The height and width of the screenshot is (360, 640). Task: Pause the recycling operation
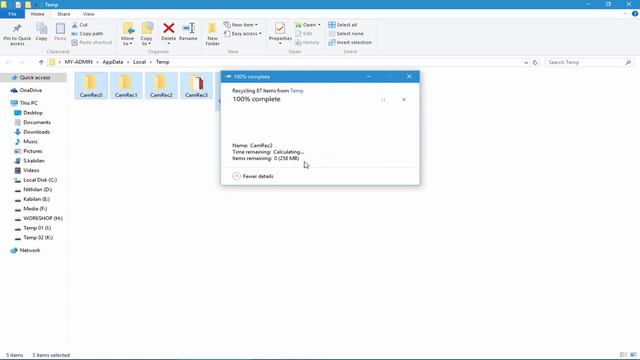[383, 100]
